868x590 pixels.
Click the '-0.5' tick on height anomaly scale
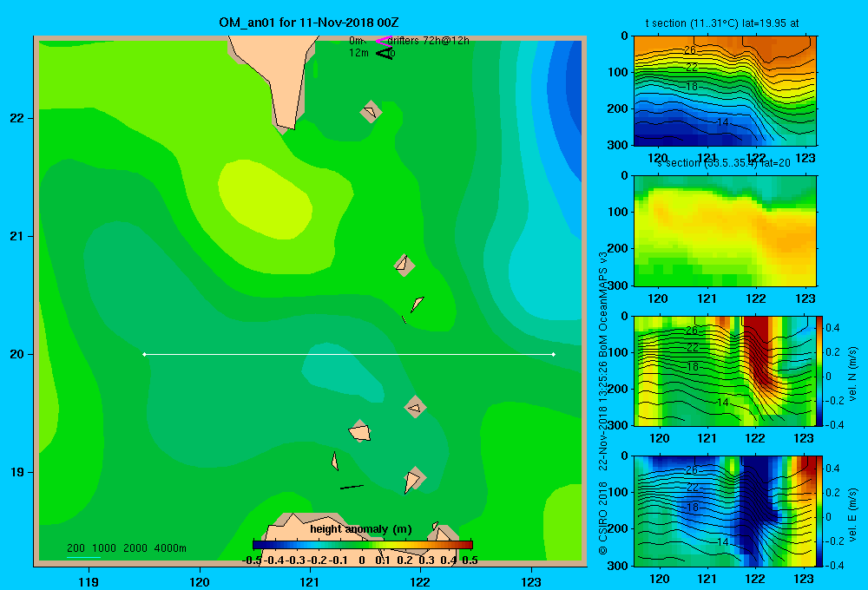pos(252,560)
